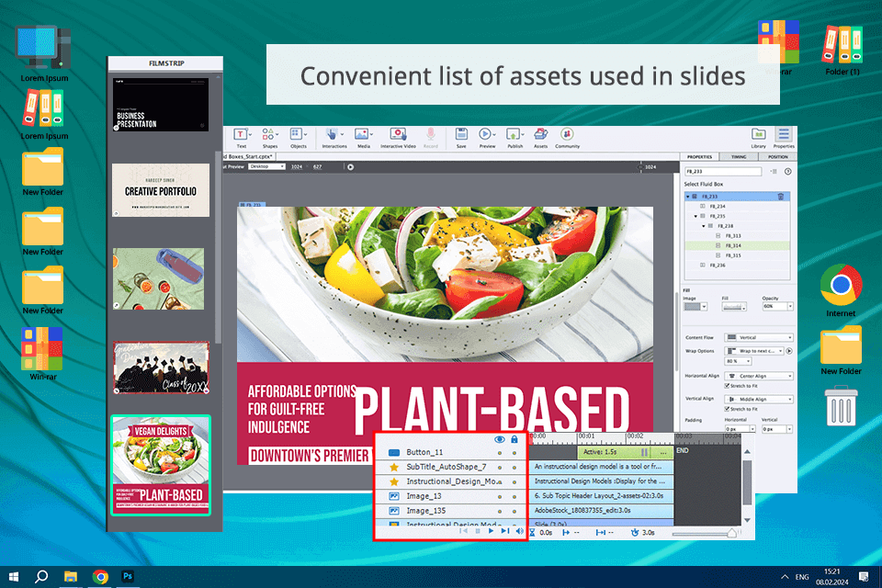Save the project with the Save icon

pyautogui.click(x=461, y=134)
